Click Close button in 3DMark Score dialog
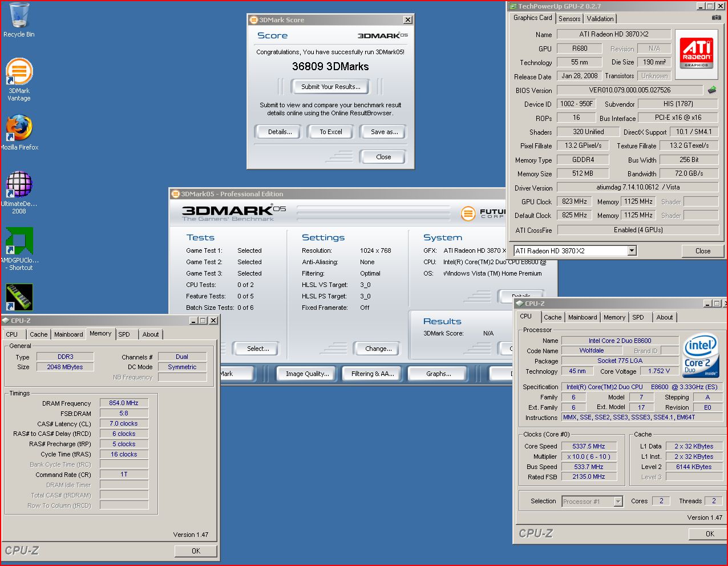Viewport: 728px width, 566px height. (383, 157)
